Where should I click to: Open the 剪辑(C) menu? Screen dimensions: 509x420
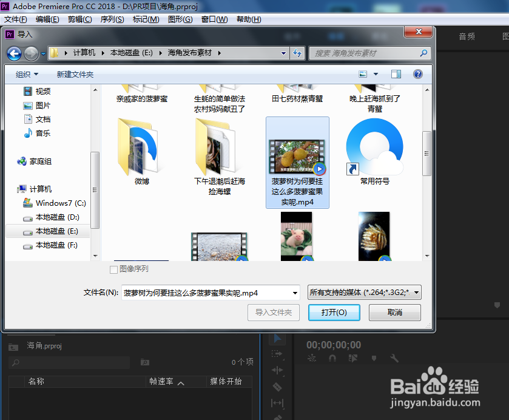[x=79, y=19]
